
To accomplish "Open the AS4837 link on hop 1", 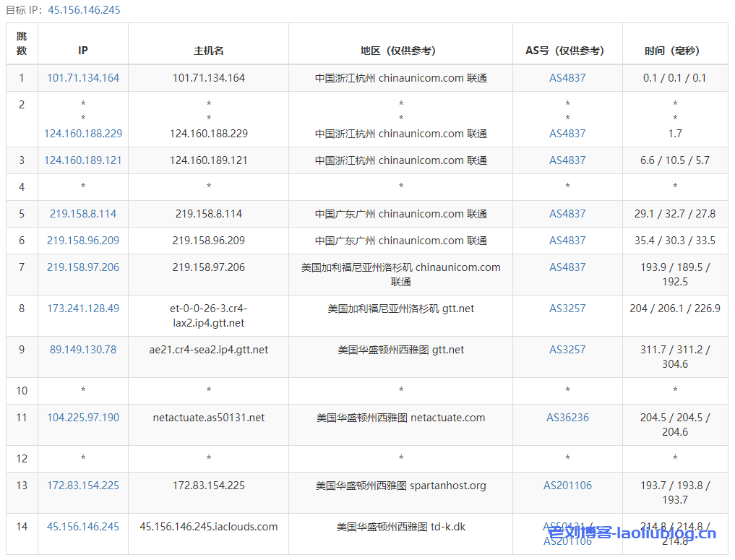I will 567,77.
